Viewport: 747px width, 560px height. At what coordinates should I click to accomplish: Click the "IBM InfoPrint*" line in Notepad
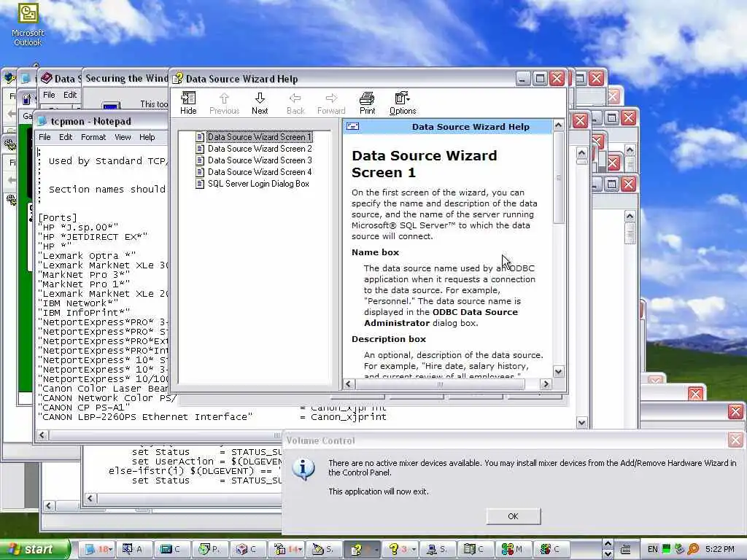point(84,313)
